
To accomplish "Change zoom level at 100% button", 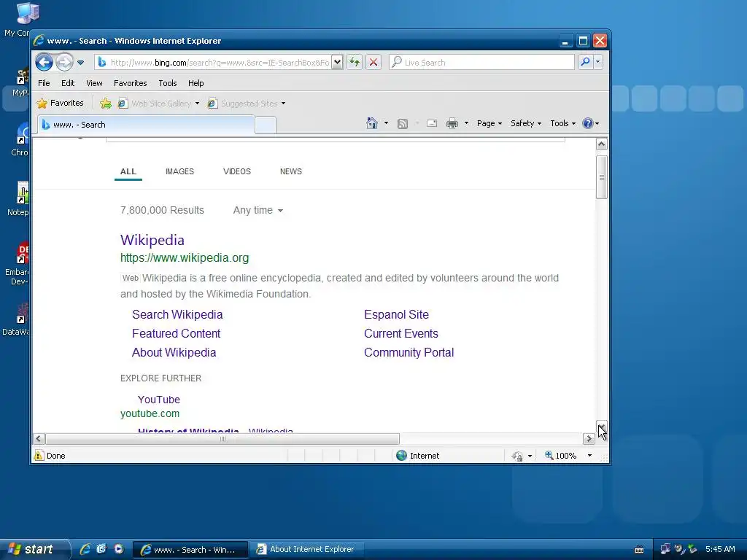I will click(x=561, y=456).
